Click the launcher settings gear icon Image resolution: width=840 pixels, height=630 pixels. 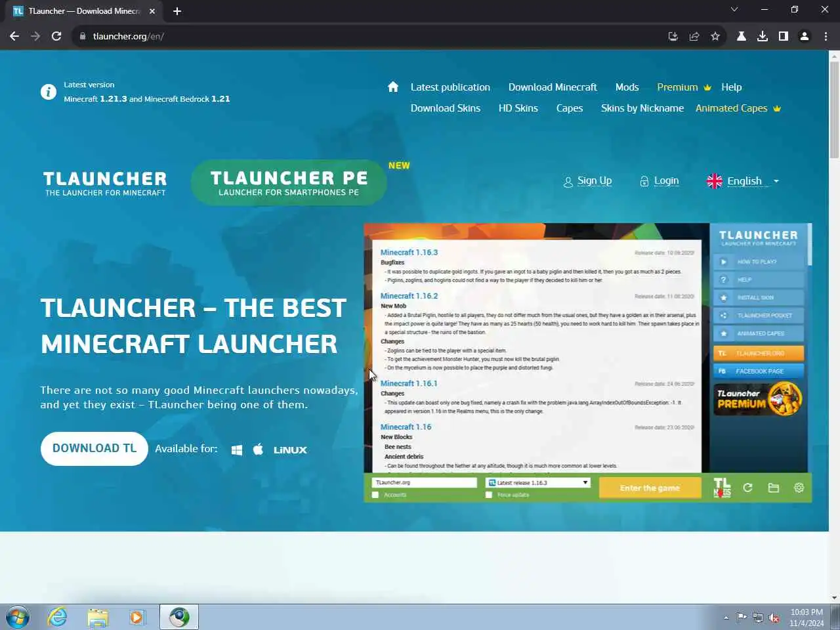(799, 488)
